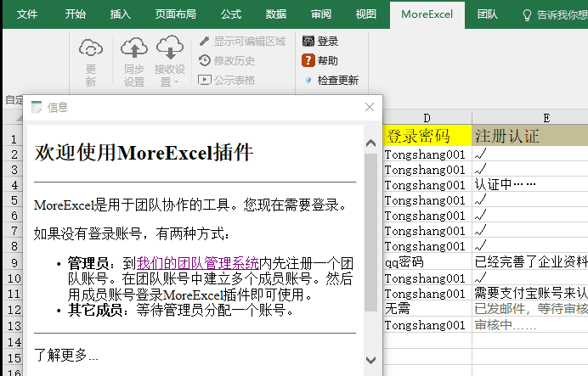
Task: Open the 公式 ribbon tab
Action: (230, 14)
